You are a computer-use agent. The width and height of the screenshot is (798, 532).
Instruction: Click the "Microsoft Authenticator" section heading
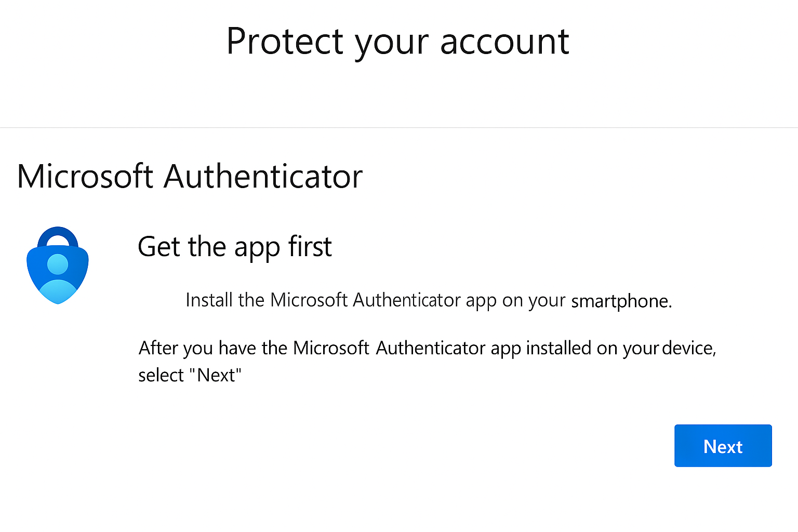190,177
